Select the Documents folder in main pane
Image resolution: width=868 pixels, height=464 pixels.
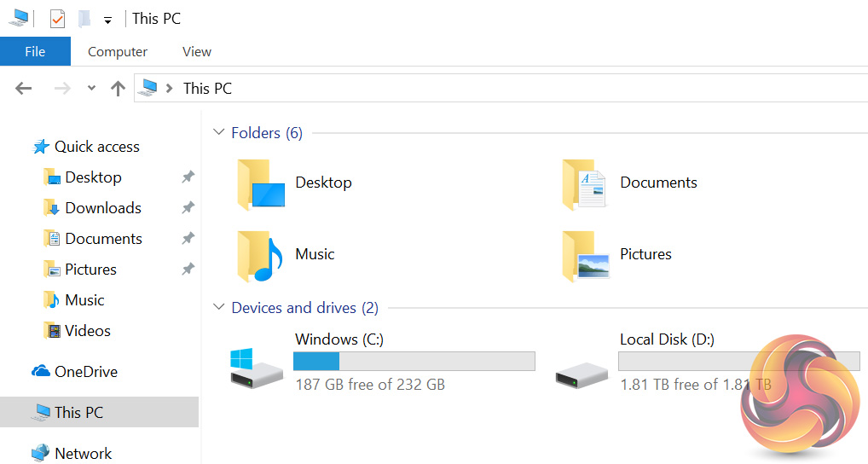585,184
